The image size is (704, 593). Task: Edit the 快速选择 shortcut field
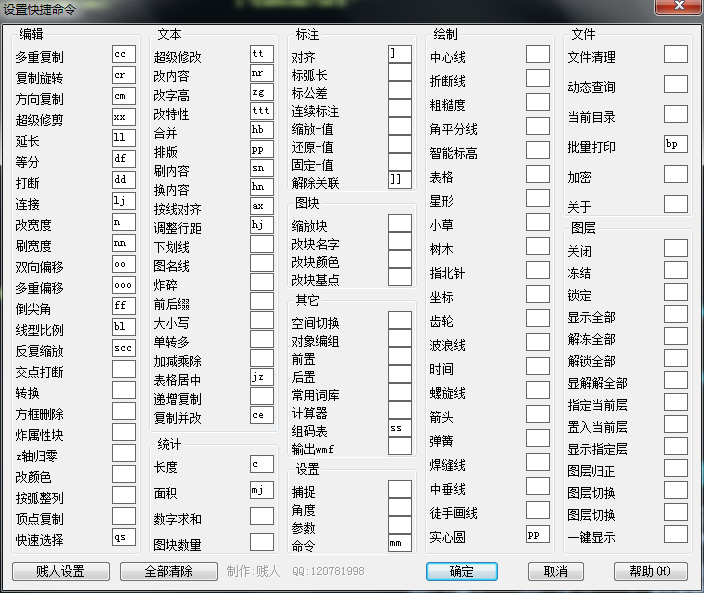(124, 537)
